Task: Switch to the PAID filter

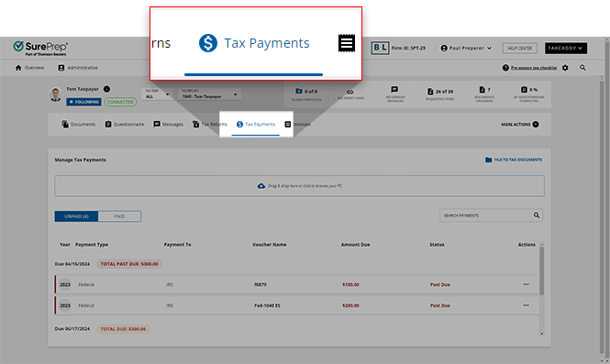Action: (119, 216)
